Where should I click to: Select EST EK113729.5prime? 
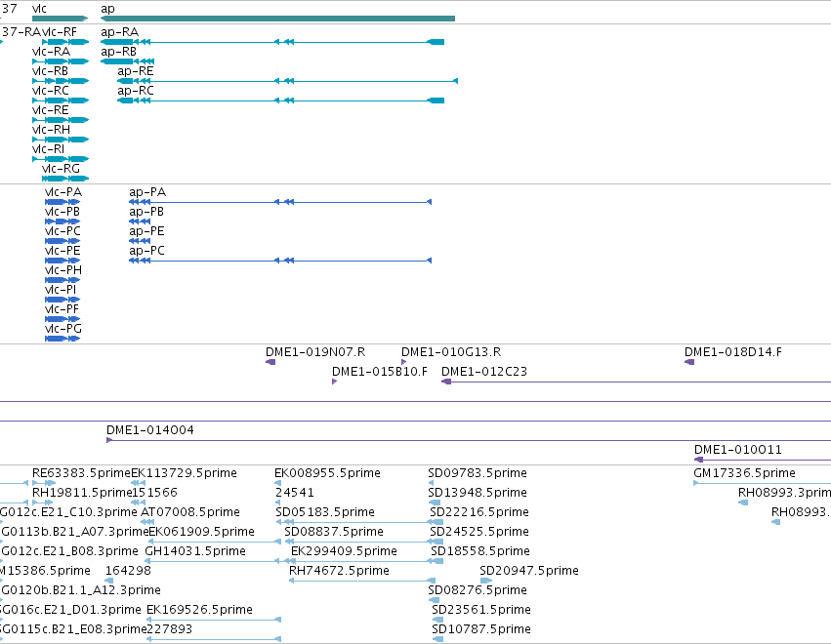pyautogui.click(x=184, y=473)
